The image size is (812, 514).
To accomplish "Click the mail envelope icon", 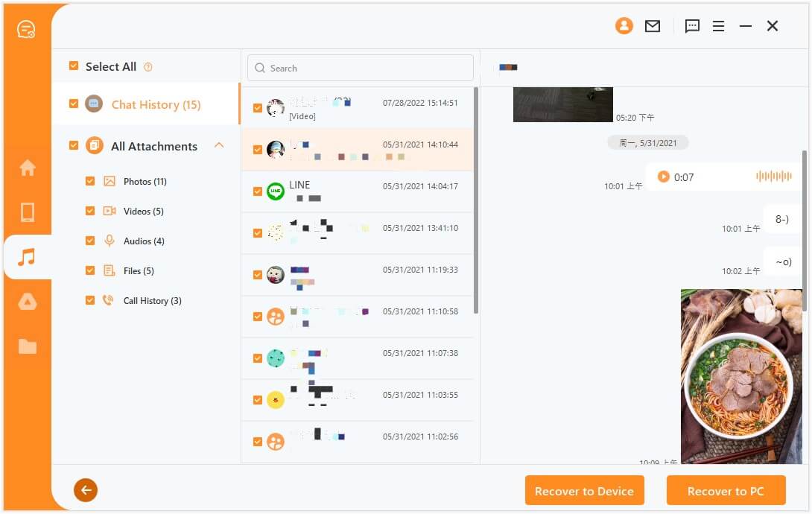I will [653, 26].
